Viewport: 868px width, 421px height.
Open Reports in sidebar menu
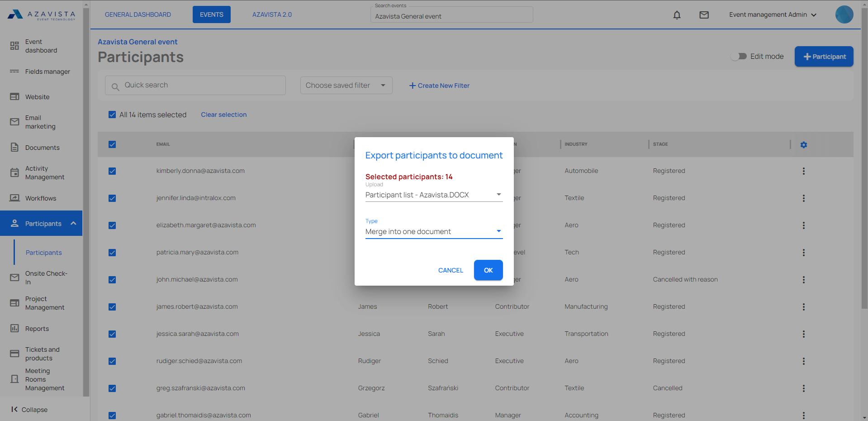37,329
